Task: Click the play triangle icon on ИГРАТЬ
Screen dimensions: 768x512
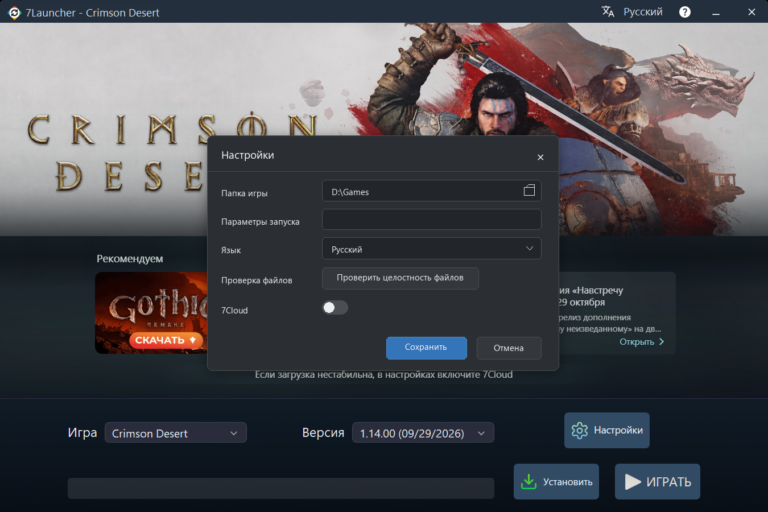Action: 632,482
